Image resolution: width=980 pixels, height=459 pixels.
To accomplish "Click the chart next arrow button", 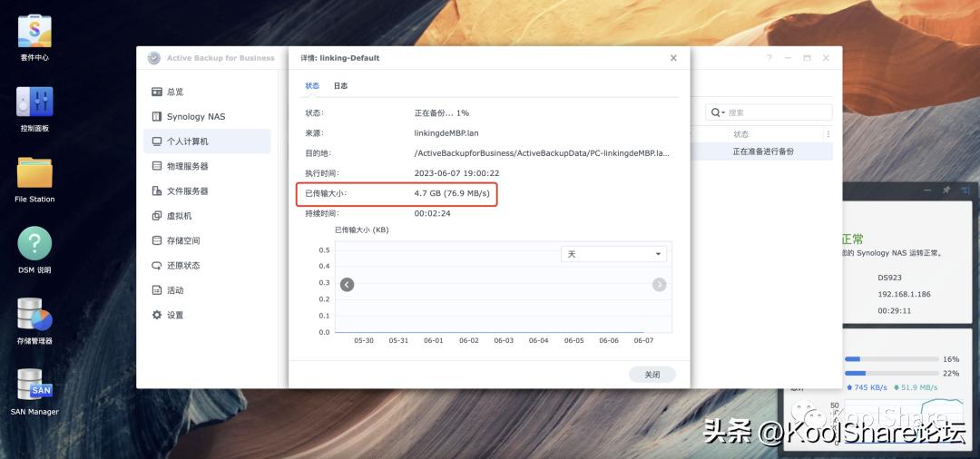I will [659, 285].
